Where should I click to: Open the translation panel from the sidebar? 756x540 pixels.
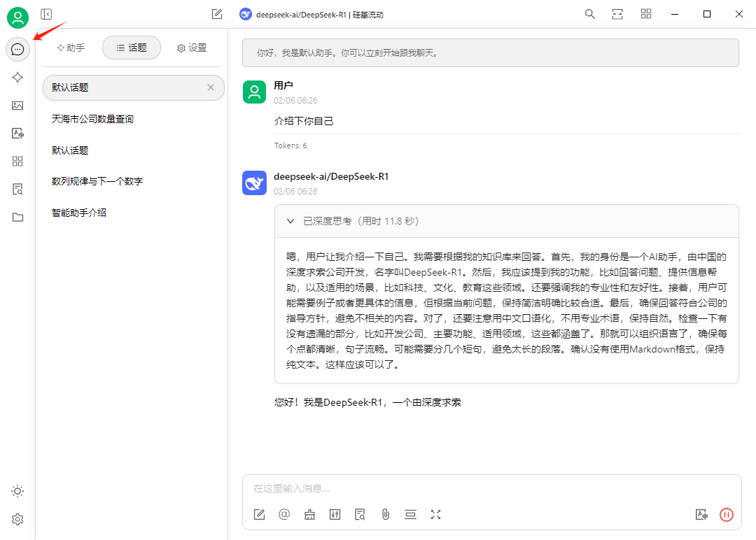[x=17, y=133]
